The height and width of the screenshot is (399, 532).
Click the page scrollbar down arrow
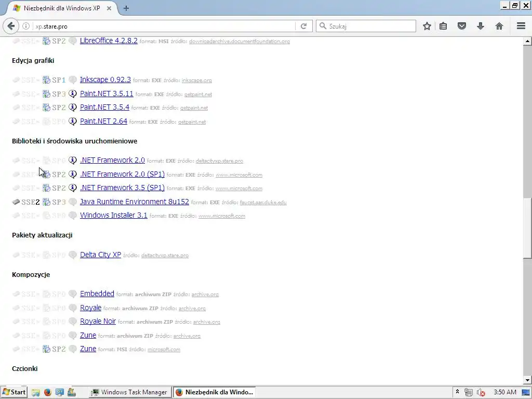click(527, 380)
